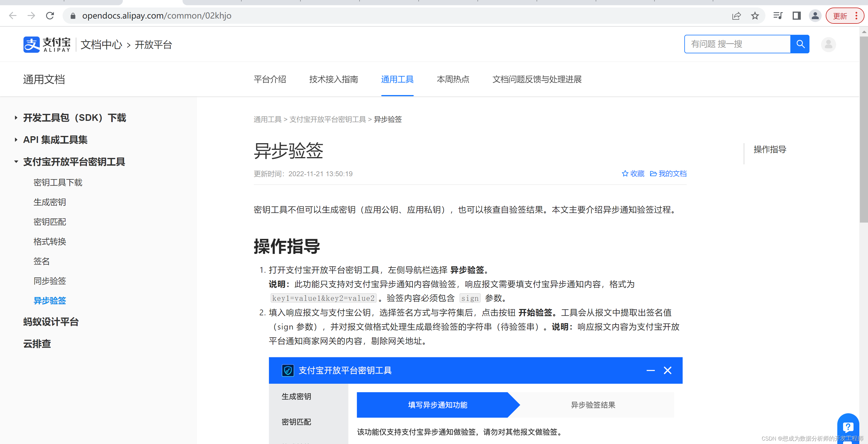The image size is (868, 444).
Task: Bookmark page with star icon
Action: click(x=755, y=16)
